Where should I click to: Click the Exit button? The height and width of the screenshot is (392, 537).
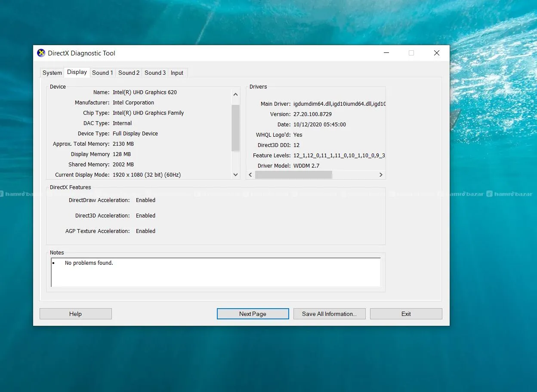(406, 314)
